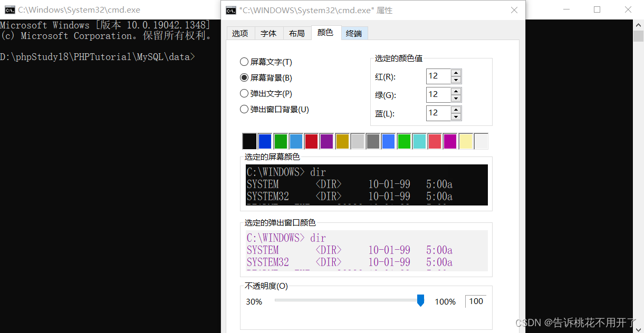
Task: Pick the white color swatch
Action: 481,141
